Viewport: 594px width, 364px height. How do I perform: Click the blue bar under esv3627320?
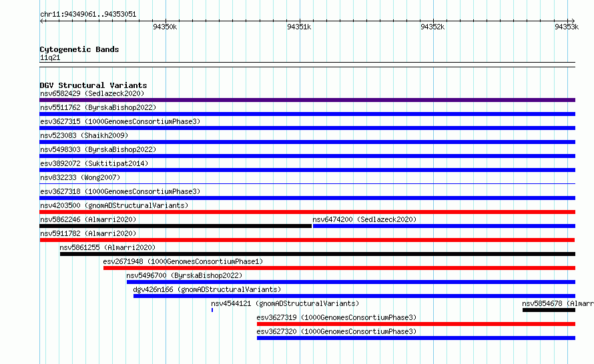point(416,338)
